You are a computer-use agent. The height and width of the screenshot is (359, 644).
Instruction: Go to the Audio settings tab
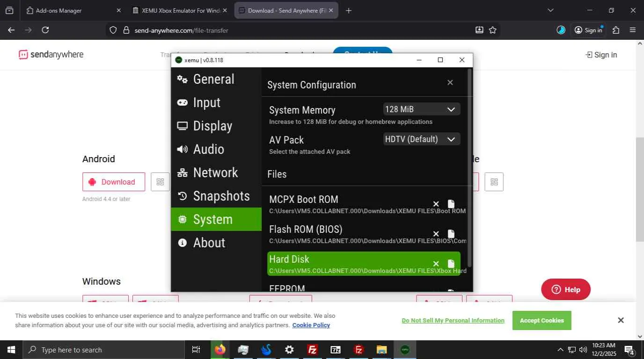(x=216, y=149)
